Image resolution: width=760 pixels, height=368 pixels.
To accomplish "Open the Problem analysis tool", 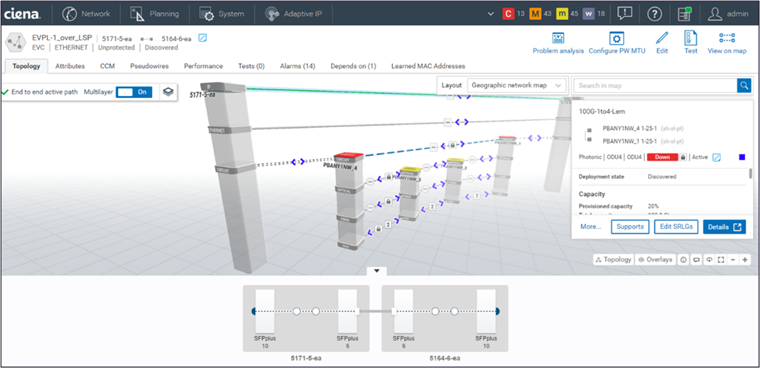I will point(558,43).
